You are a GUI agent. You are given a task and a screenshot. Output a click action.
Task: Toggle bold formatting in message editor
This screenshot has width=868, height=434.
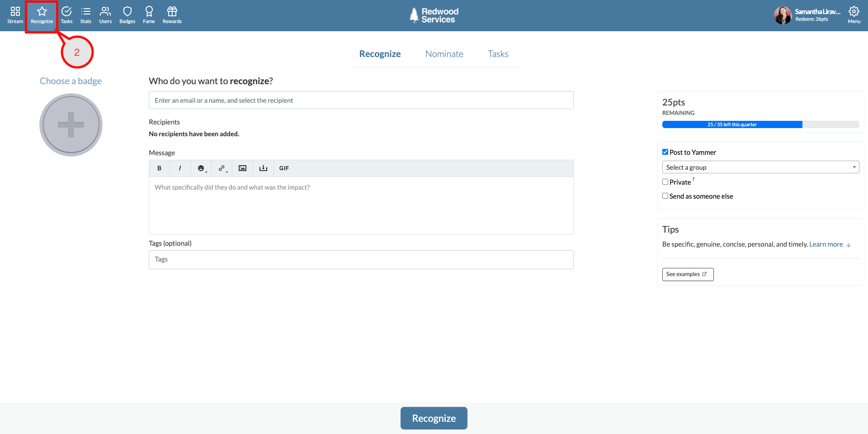[x=159, y=168]
